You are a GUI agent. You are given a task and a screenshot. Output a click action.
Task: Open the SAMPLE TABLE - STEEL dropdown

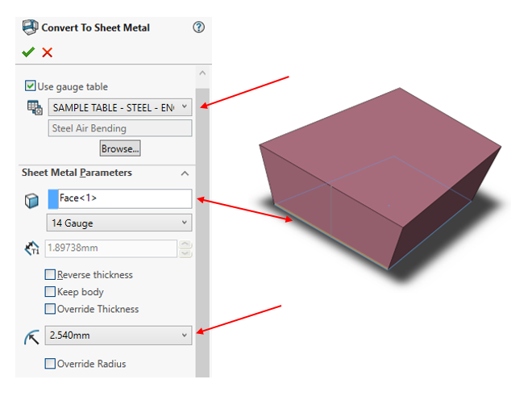tap(185, 106)
